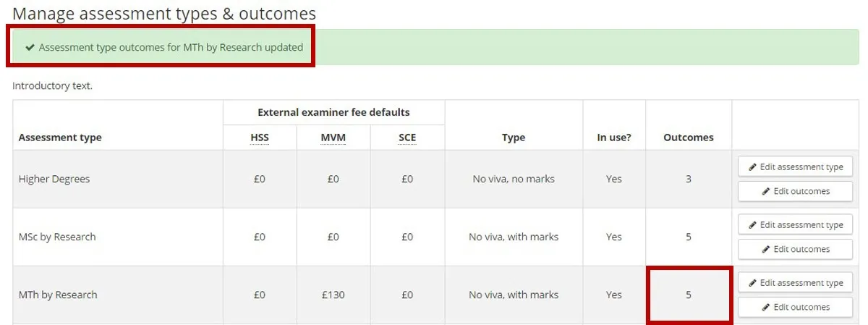This screenshot has width=868, height=325.
Task: Click the Assessment type column header
Action: [x=60, y=138]
